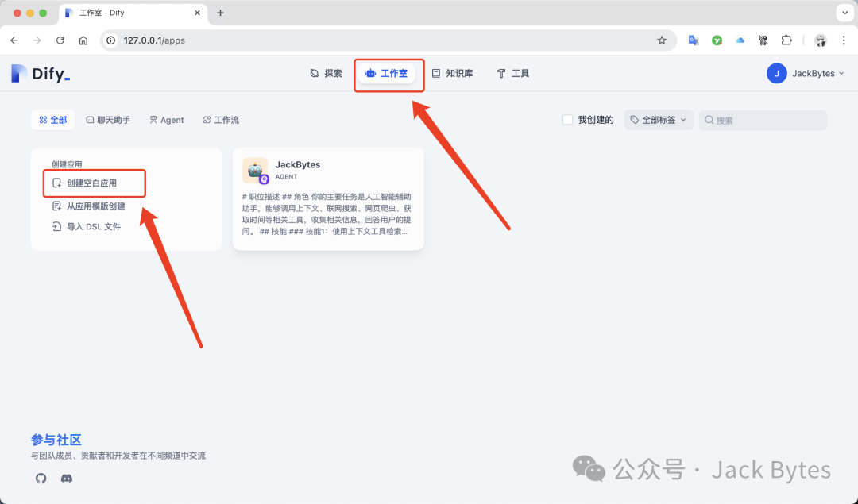Choose 从应用模版创建
This screenshot has width=858, height=504.
95,206
